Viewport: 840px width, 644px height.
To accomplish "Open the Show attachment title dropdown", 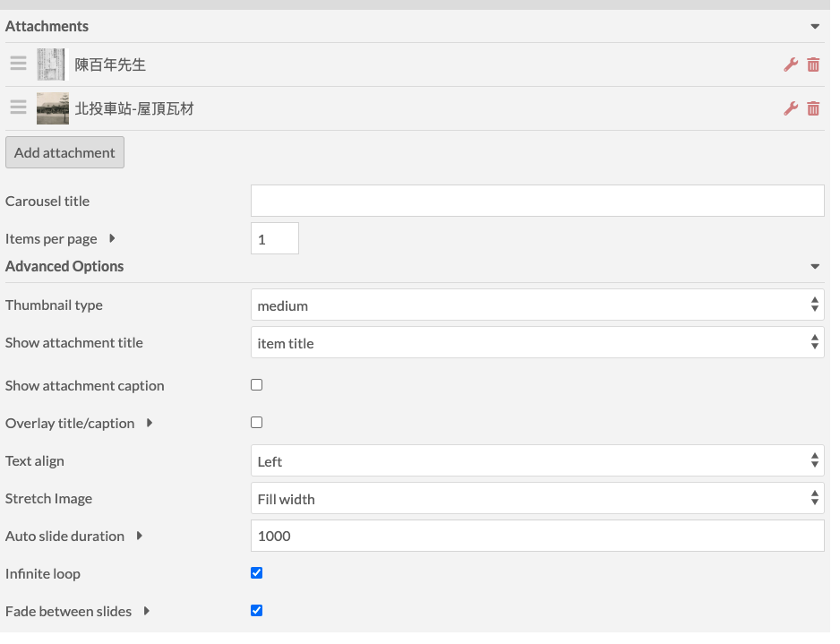I will point(536,343).
